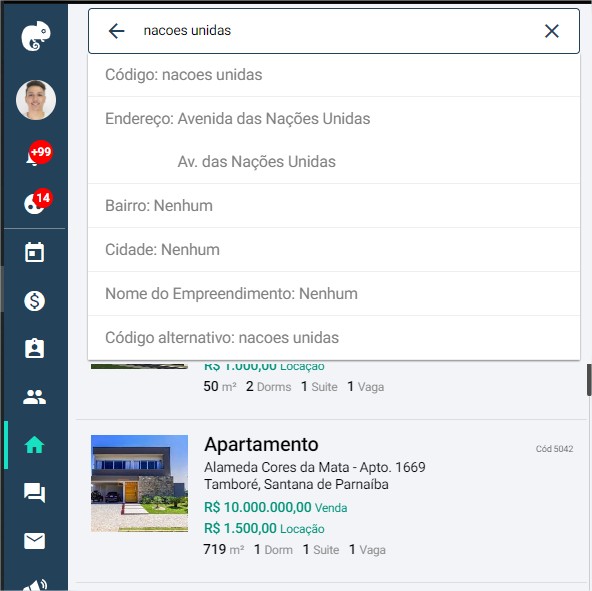Select 'Código alternativo: nacoes unidas' option
The height and width of the screenshot is (591, 592).
334,338
